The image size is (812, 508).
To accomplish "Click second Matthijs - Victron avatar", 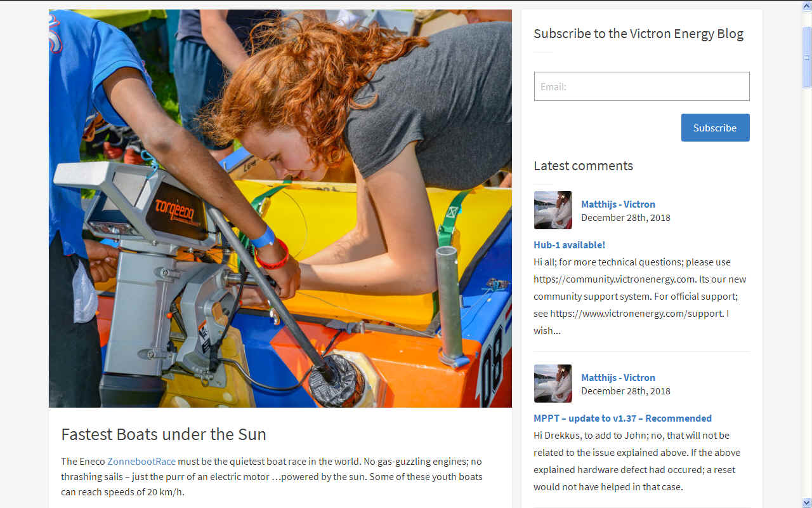I will 553,384.
